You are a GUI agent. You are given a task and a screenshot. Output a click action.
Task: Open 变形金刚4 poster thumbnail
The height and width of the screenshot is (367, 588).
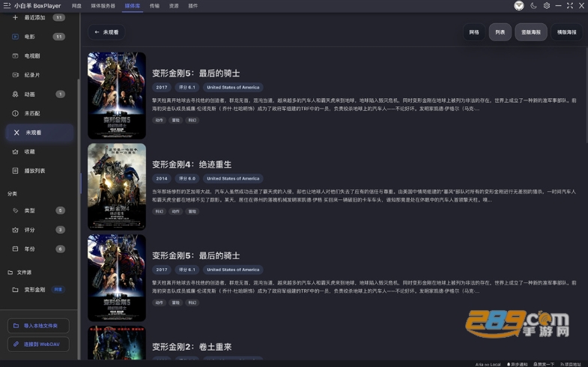(x=117, y=186)
